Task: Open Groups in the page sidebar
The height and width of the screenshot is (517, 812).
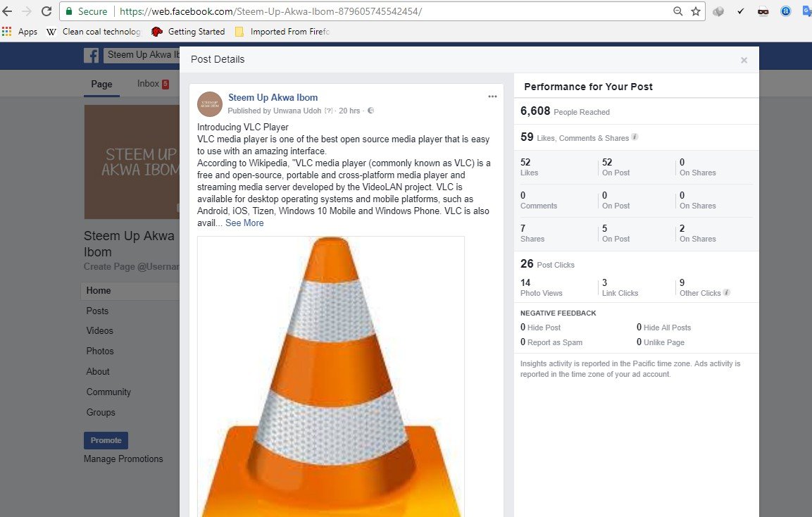Action: coord(101,412)
